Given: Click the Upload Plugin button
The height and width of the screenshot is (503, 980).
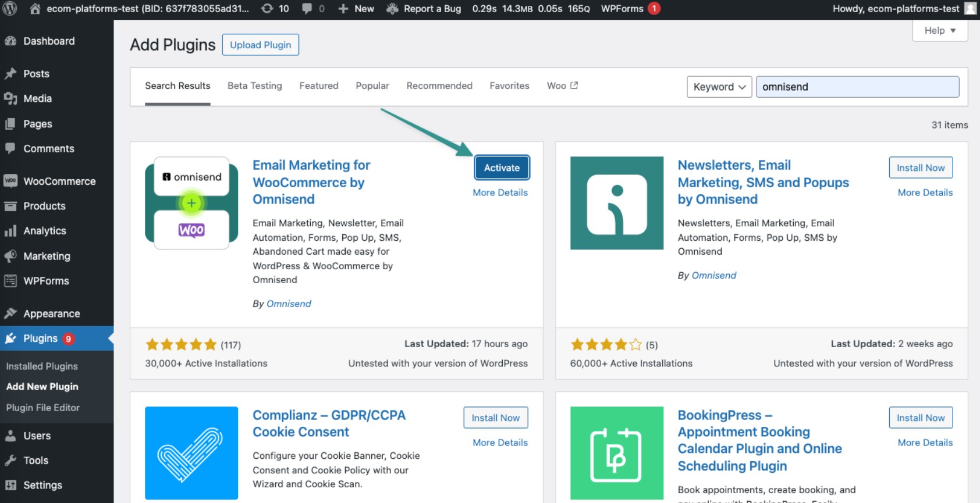Looking at the screenshot, I should click(261, 45).
